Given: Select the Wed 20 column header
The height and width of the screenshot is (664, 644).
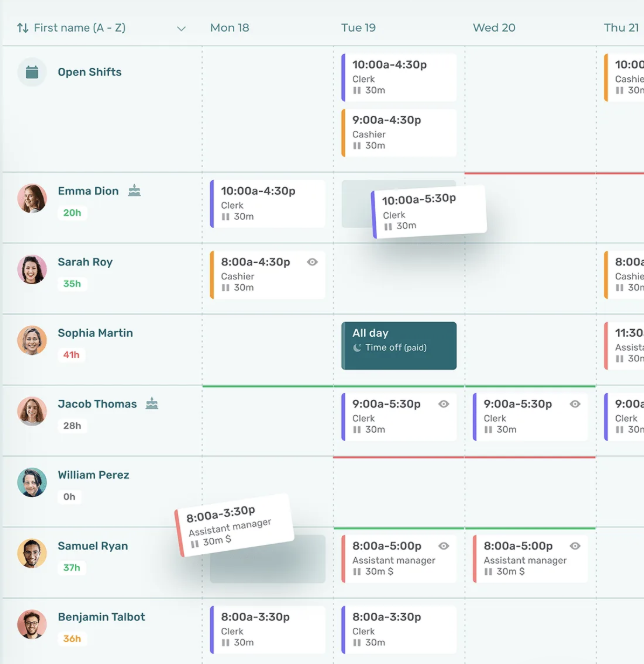Looking at the screenshot, I should [494, 28].
